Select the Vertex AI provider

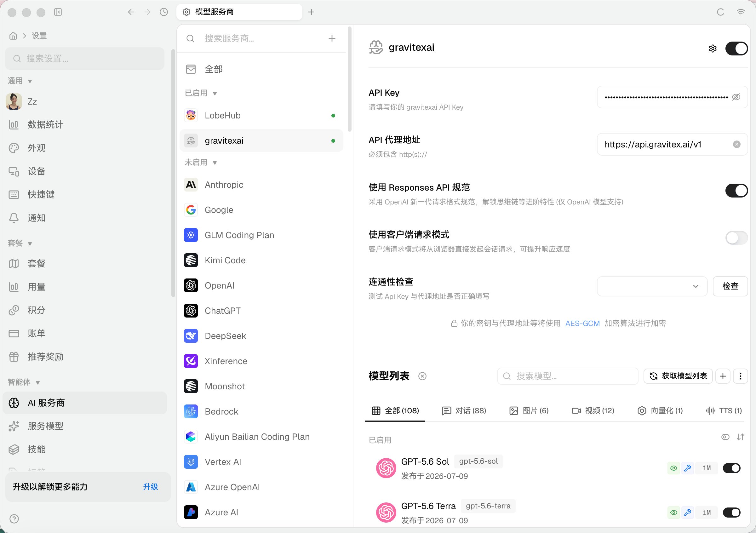point(261,462)
